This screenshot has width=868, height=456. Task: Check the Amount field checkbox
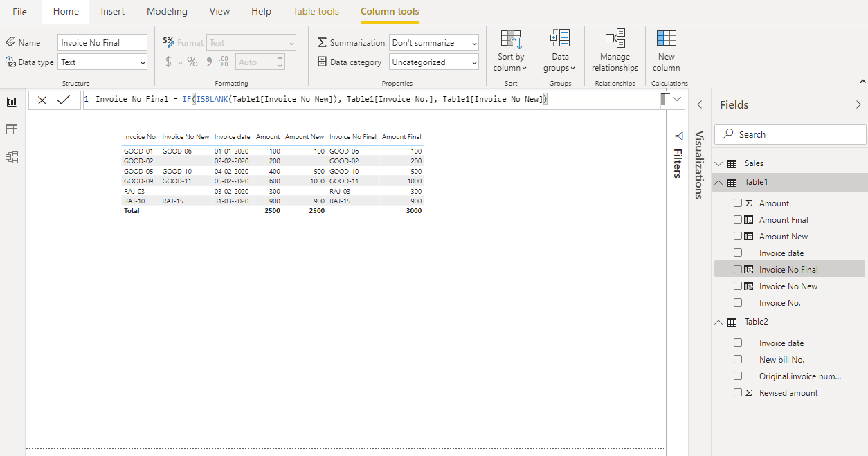tap(738, 203)
